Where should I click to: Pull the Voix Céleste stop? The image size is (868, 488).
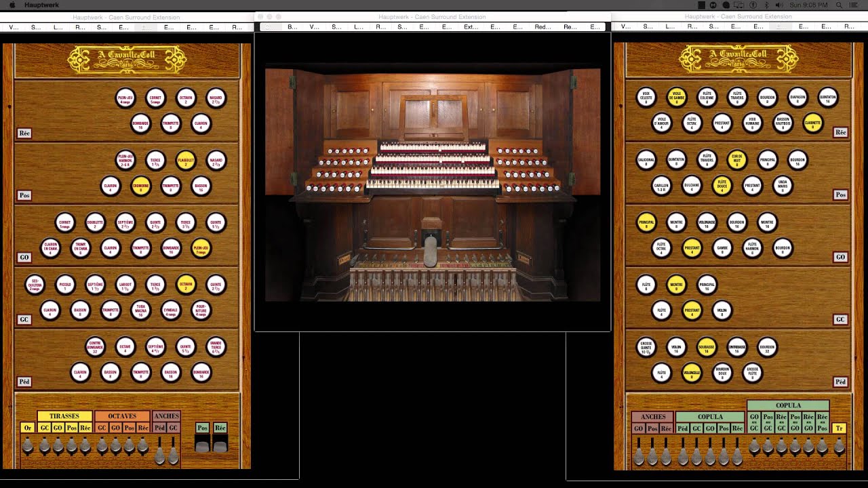646,98
